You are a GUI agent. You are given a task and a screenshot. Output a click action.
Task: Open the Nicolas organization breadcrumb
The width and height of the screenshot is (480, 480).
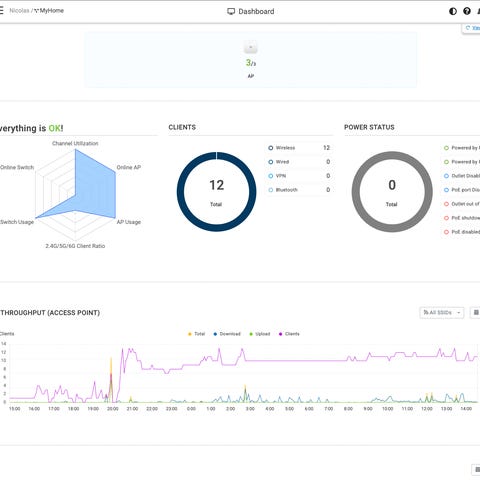pyautogui.click(x=19, y=11)
